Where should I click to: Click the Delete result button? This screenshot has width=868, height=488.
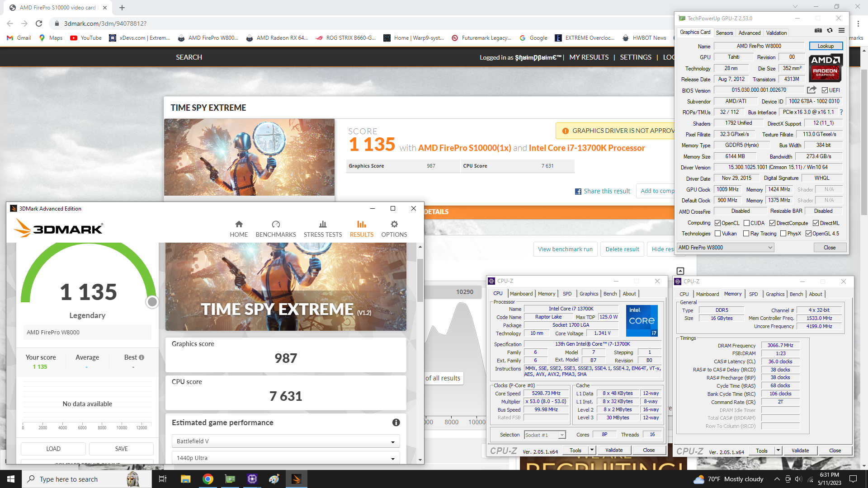tap(622, 249)
